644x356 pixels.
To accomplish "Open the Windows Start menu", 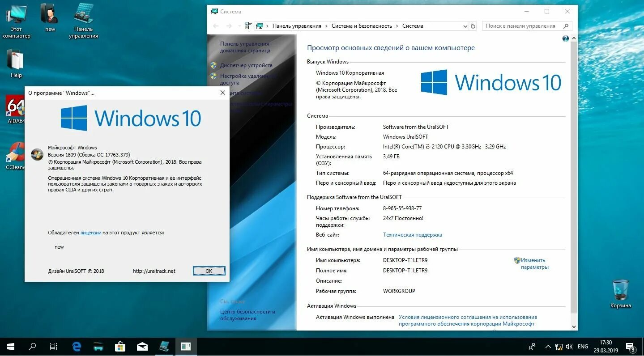I will click(11, 347).
